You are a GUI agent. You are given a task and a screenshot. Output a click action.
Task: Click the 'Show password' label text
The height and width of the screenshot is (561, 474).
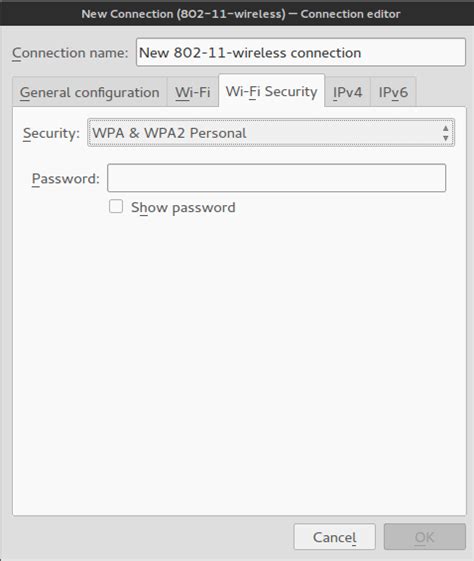coord(183,208)
